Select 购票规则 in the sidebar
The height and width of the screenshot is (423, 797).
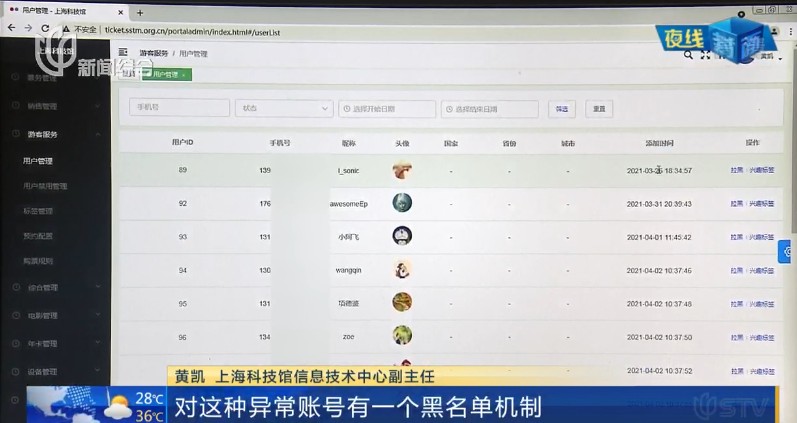pos(38,261)
